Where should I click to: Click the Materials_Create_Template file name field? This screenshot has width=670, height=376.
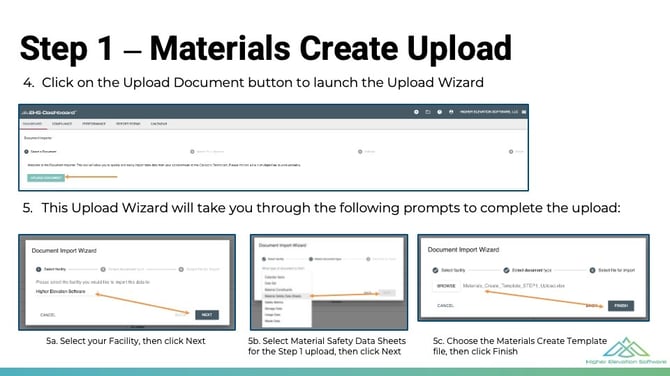[514, 285]
